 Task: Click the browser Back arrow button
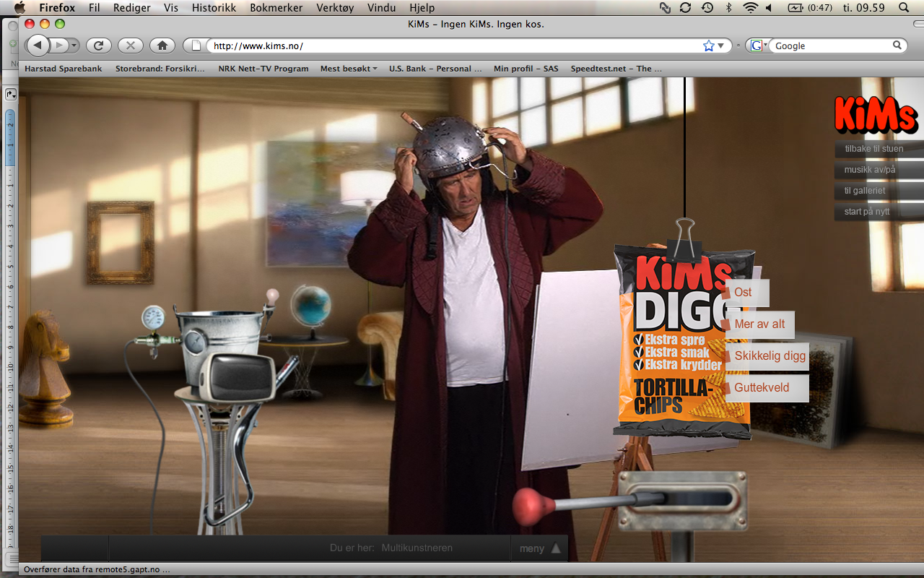pyautogui.click(x=38, y=46)
